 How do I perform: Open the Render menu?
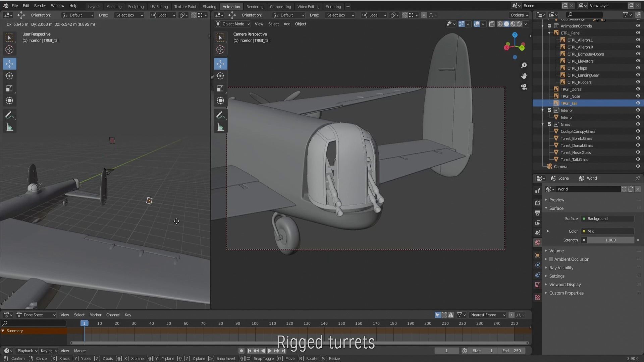tap(40, 6)
